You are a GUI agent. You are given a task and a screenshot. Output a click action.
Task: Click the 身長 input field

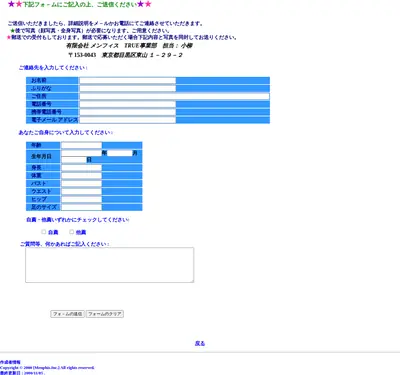(x=81, y=168)
